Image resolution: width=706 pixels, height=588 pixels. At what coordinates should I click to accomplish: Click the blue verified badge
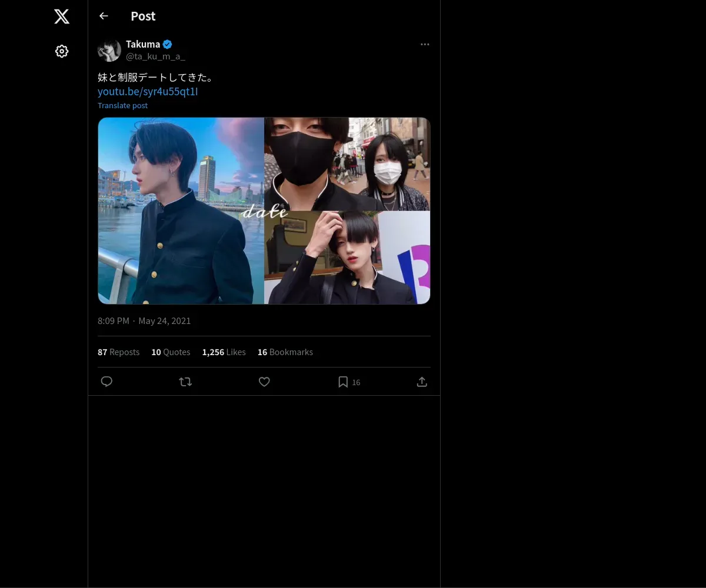pyautogui.click(x=168, y=44)
